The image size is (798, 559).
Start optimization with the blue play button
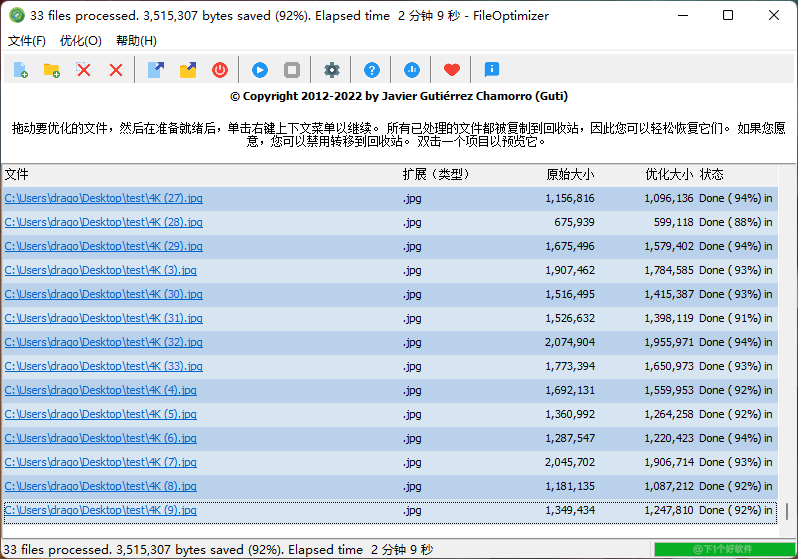259,70
